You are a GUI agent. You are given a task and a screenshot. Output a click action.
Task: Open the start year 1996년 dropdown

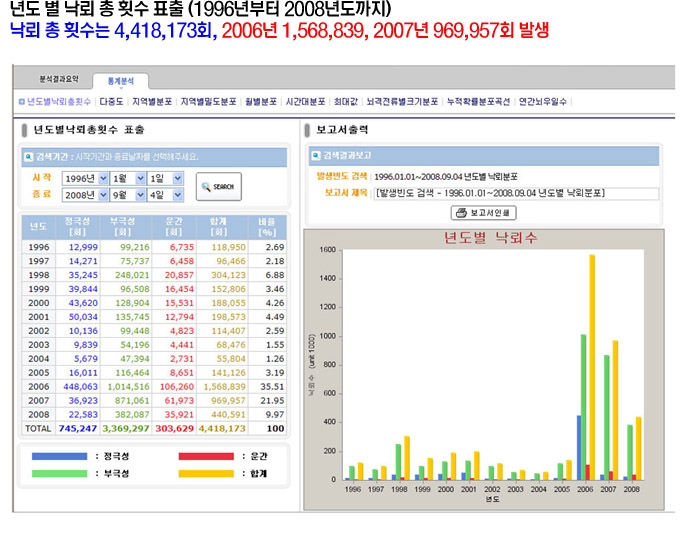click(x=84, y=178)
